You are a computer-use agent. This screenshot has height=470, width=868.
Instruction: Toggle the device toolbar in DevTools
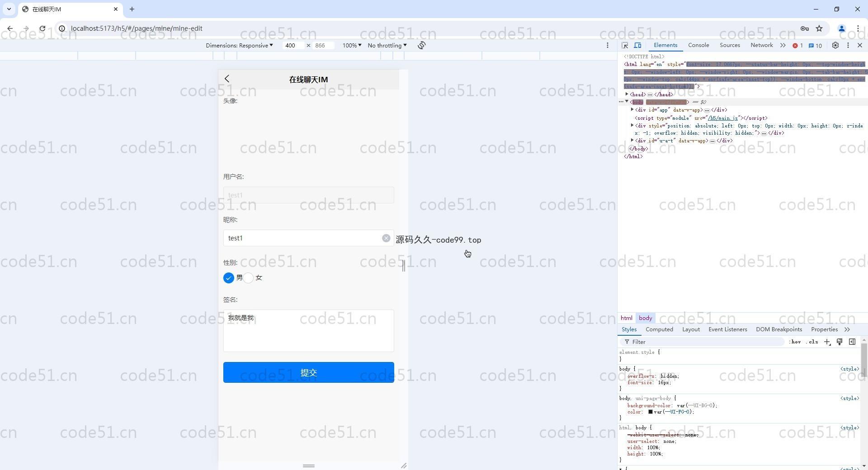637,45
